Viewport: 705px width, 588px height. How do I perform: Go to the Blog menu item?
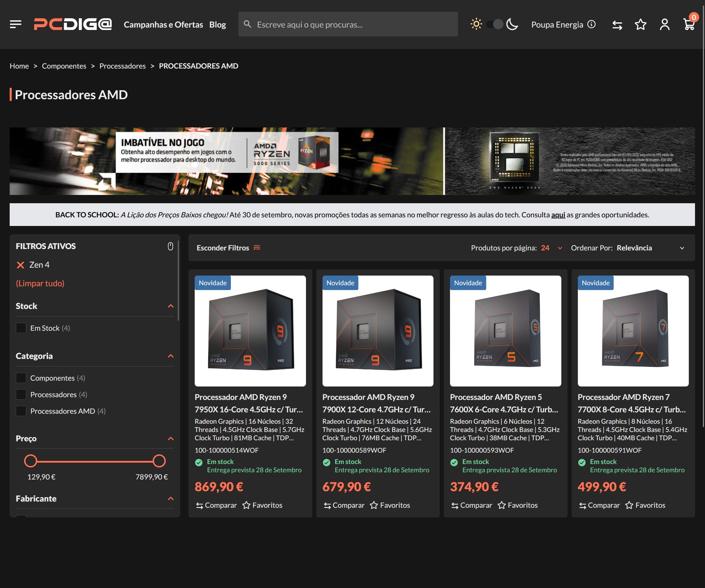217,24
